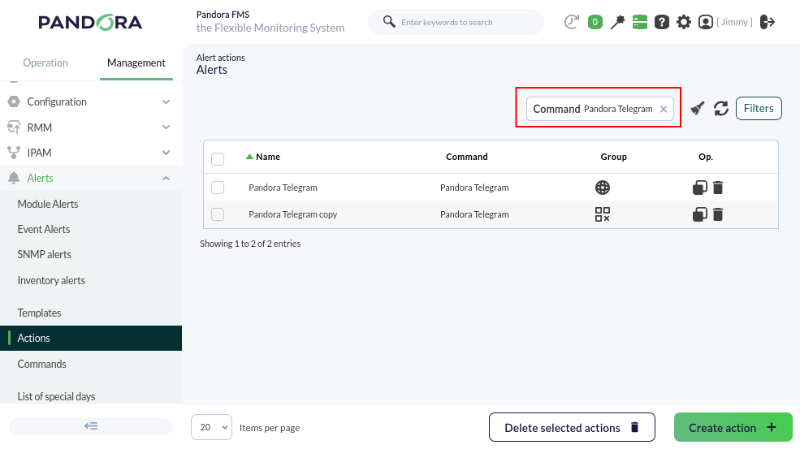Delete the Pandora Telegram copy action row
Screen dimensions: 800x449
tap(718, 214)
